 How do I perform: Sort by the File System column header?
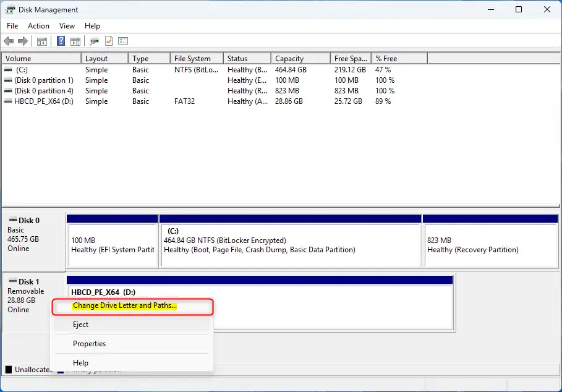[x=197, y=58]
